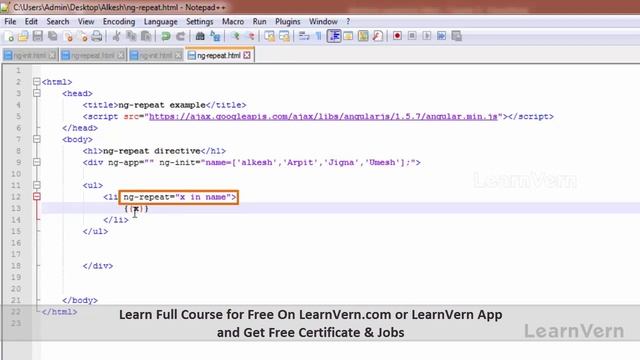Open the Search menu
Image resolution: width=640 pixels, height=360 pixels.
point(58,22)
